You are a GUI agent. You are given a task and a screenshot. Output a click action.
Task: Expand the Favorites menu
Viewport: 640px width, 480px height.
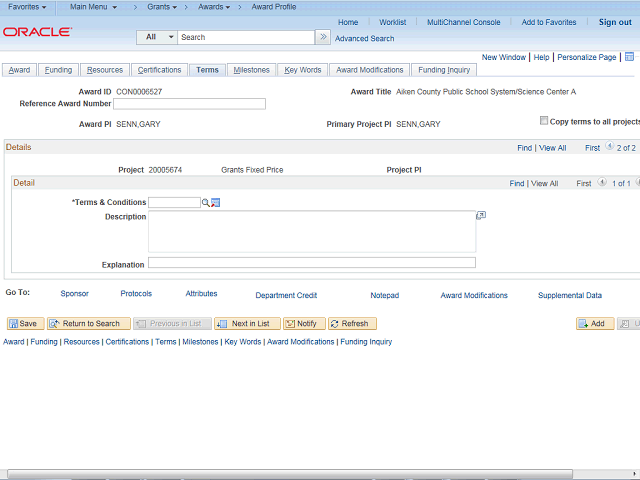coord(27,7)
